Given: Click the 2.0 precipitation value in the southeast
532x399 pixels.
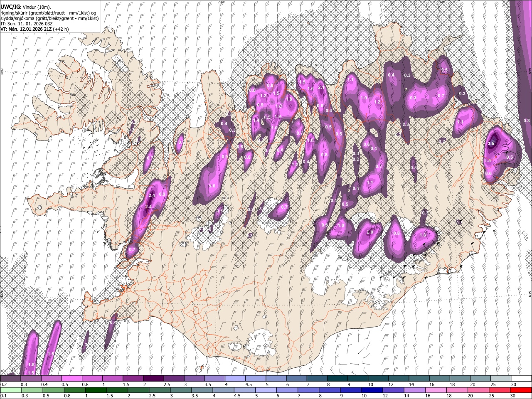Looking at the screenshot, I should (x=370, y=232).
